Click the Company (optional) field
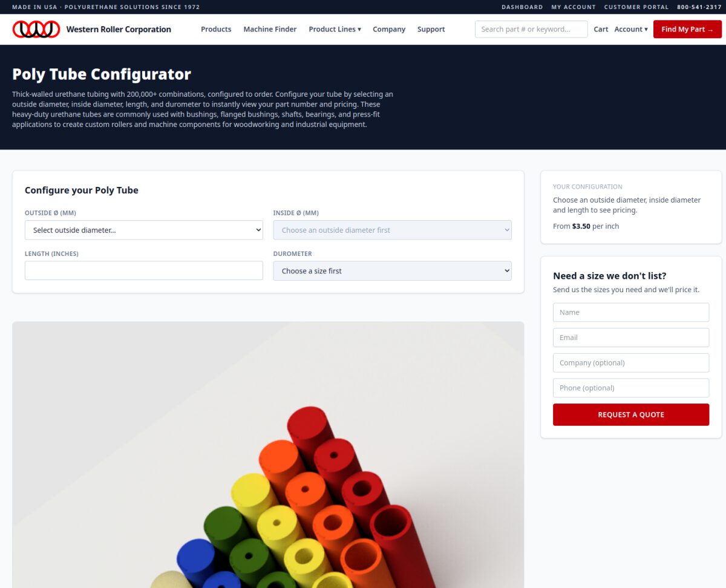 point(631,363)
